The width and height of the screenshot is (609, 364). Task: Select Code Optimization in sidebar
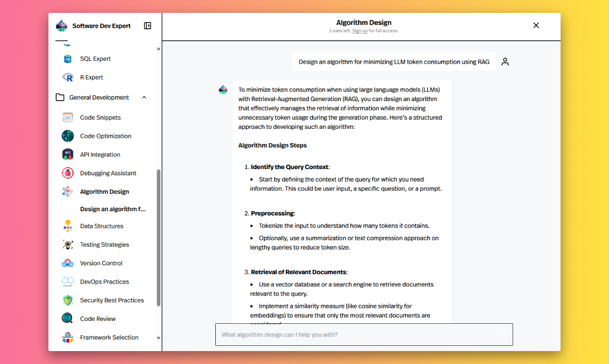(x=105, y=136)
